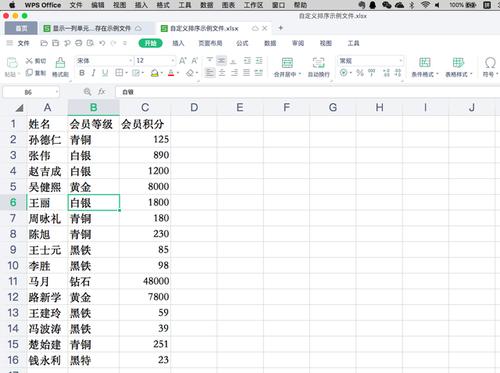The height and width of the screenshot is (373, 500).
Task: Toggle middle vertical alignment
Action: [221, 60]
